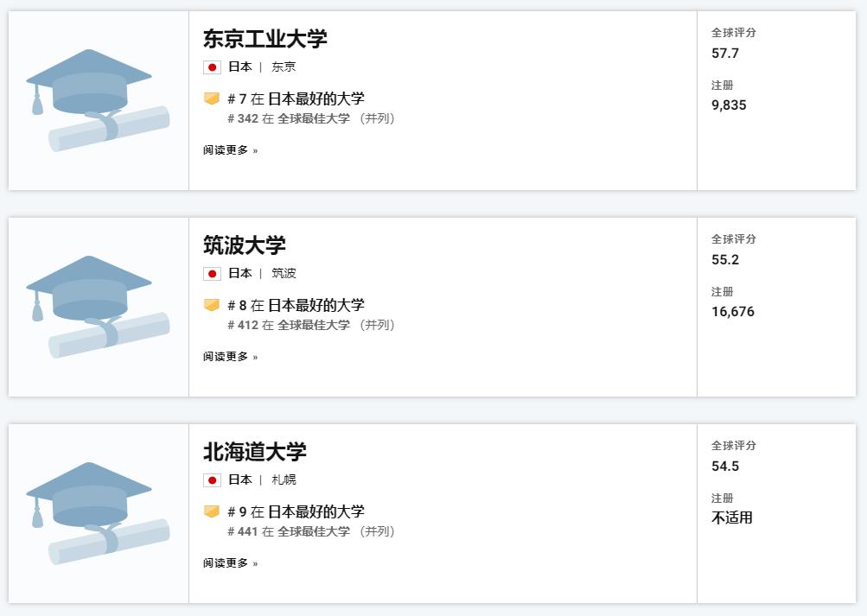The image size is (867, 616).
Task: Open the 东京工业大学 title link
Action: click(x=265, y=39)
